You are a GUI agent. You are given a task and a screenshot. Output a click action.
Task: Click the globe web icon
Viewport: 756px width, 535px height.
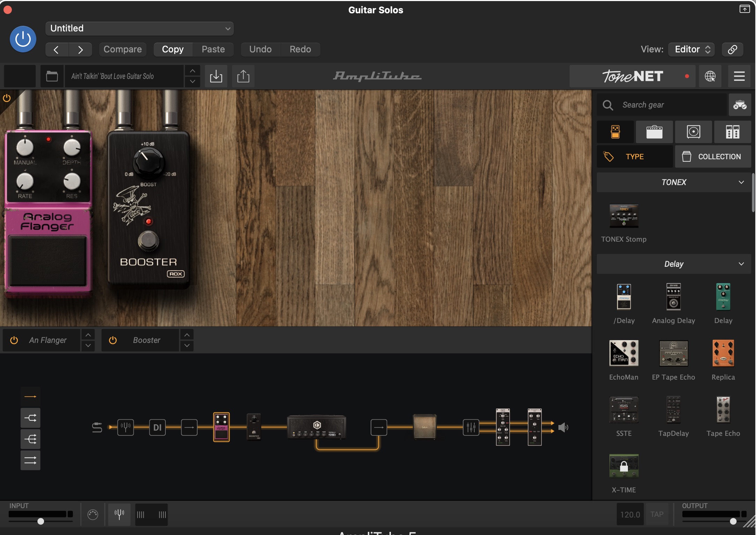pos(710,76)
